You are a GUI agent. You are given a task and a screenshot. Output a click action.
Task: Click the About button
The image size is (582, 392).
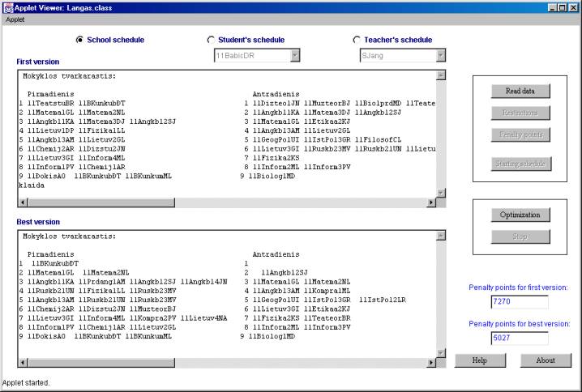[x=546, y=360]
